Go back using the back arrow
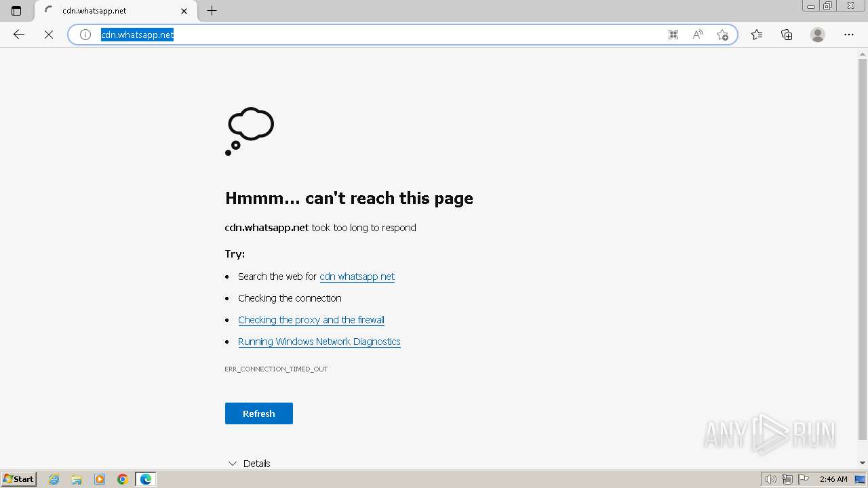The height and width of the screenshot is (488, 868). point(19,35)
